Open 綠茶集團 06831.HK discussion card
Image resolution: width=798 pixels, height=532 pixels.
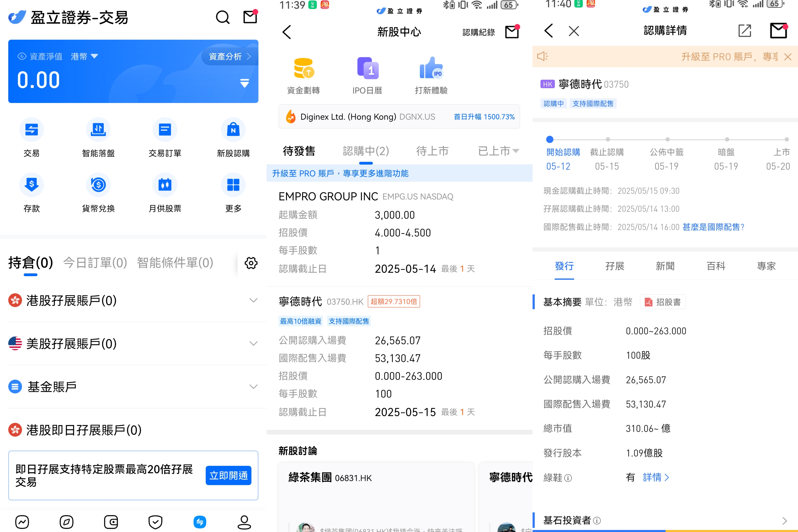tap(376, 497)
